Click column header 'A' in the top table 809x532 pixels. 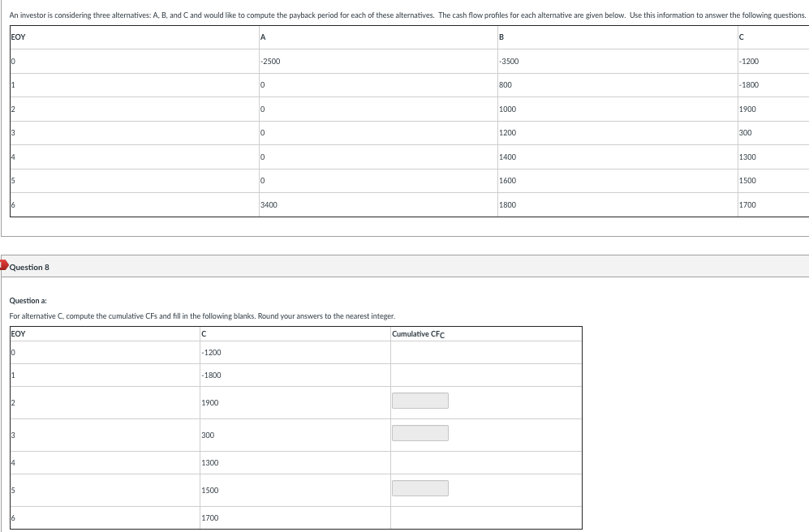[x=263, y=37]
